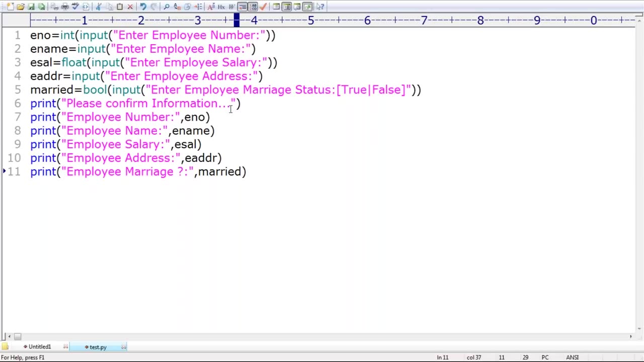Image resolution: width=644 pixels, height=362 pixels.
Task: Click line number 6 in the gutter
Action: 18,103
